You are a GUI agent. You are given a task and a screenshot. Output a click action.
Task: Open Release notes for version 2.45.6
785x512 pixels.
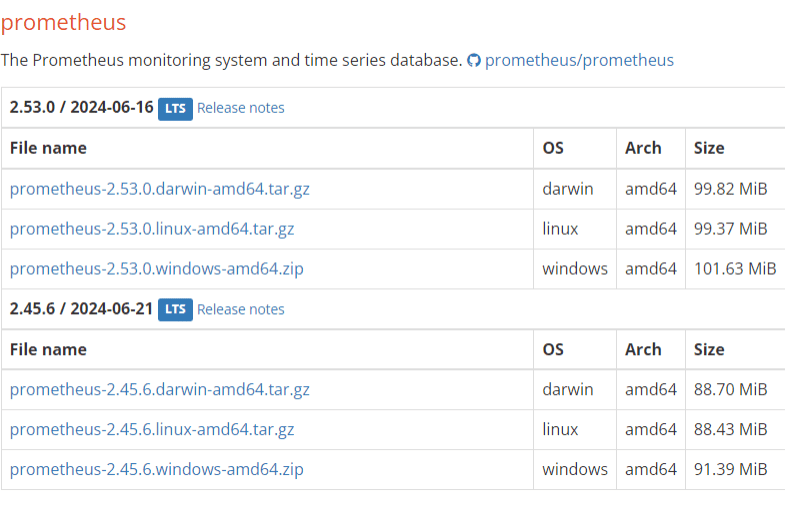[x=241, y=309]
